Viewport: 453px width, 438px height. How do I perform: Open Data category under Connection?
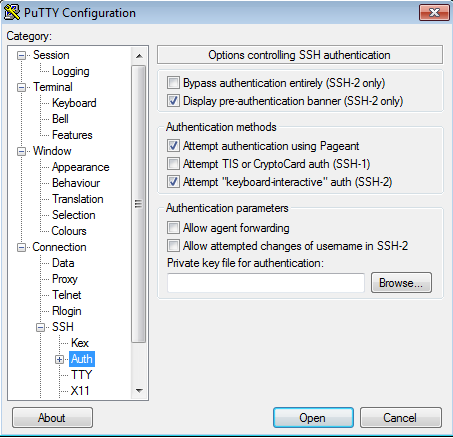pyautogui.click(x=63, y=263)
